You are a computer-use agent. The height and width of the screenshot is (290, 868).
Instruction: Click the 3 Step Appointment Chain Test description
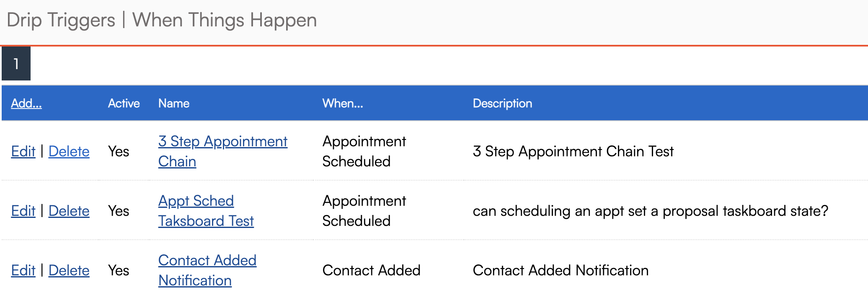pyautogui.click(x=573, y=151)
